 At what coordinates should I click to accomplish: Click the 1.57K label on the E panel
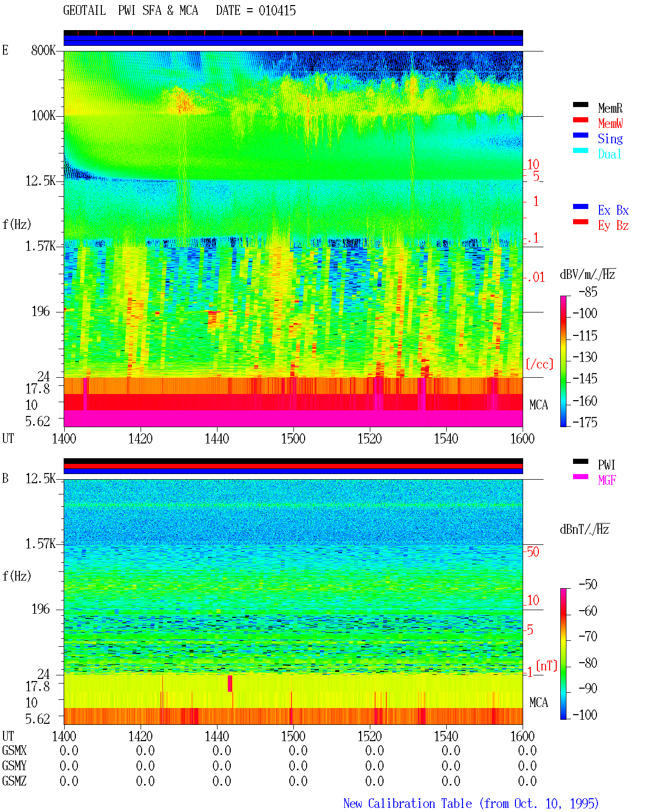pos(41,246)
